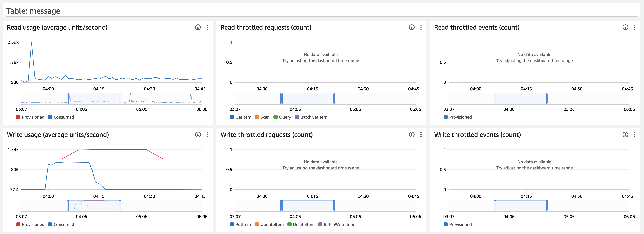The image size is (644, 234).
Task: Click info icon on Write throttled requests
Action: 412,135
